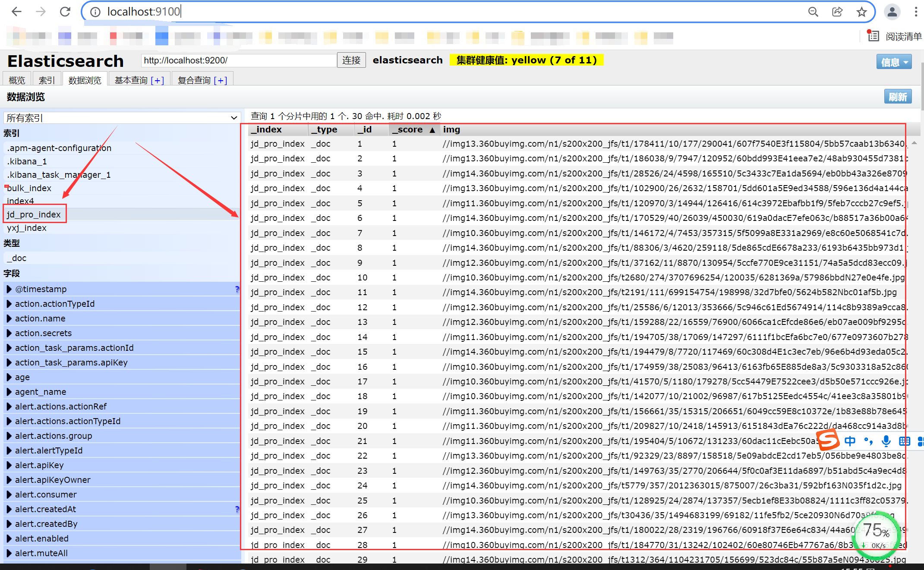Click the Elasticsearch URL input field
Image resolution: width=924 pixels, height=570 pixels.
coord(239,60)
